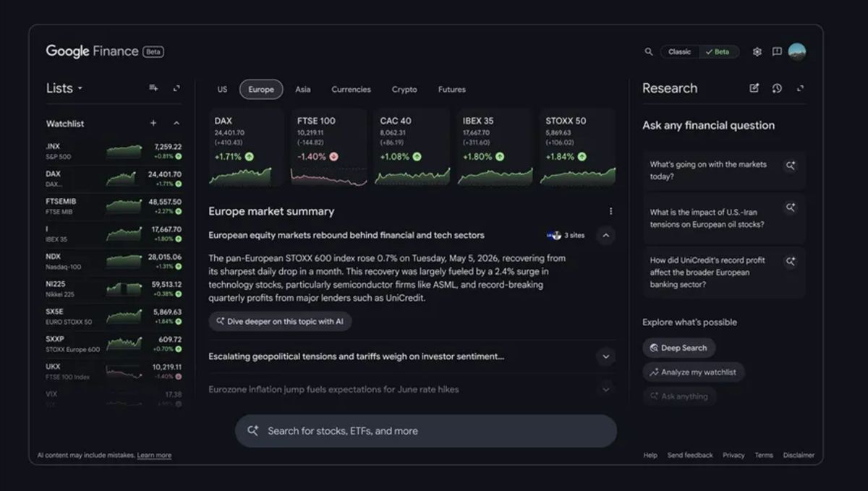Screen dimensions: 868x491
Task: Start a new research chat icon
Action: coord(754,88)
